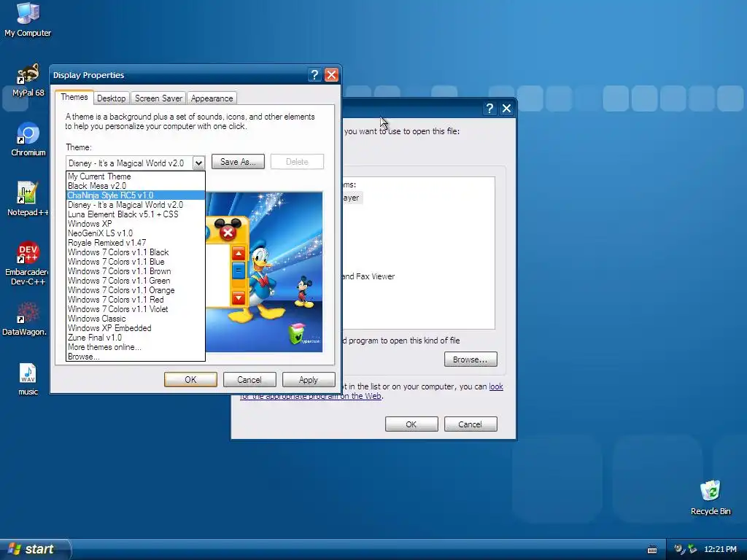
Task: Select Royale Remixed v1.47 theme
Action: tap(135, 243)
